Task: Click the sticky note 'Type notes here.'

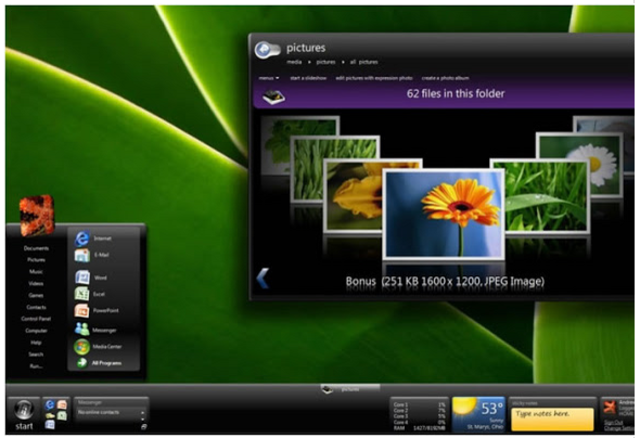Action: (x=553, y=419)
